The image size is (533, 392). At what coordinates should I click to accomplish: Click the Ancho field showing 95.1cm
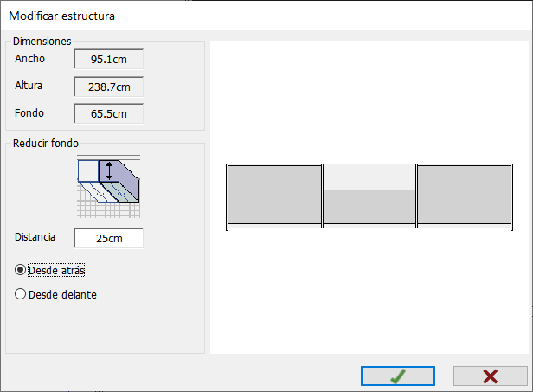[109, 59]
